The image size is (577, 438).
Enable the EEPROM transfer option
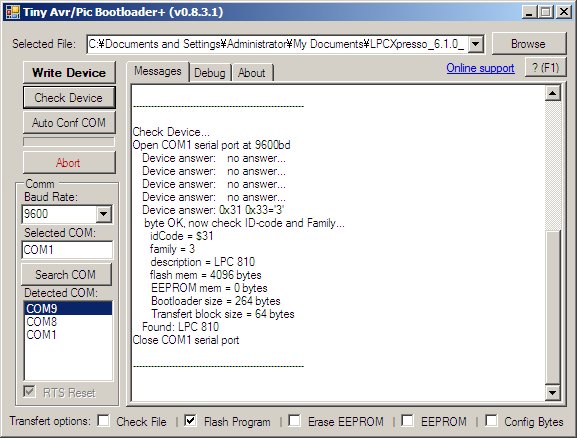pos(407,420)
